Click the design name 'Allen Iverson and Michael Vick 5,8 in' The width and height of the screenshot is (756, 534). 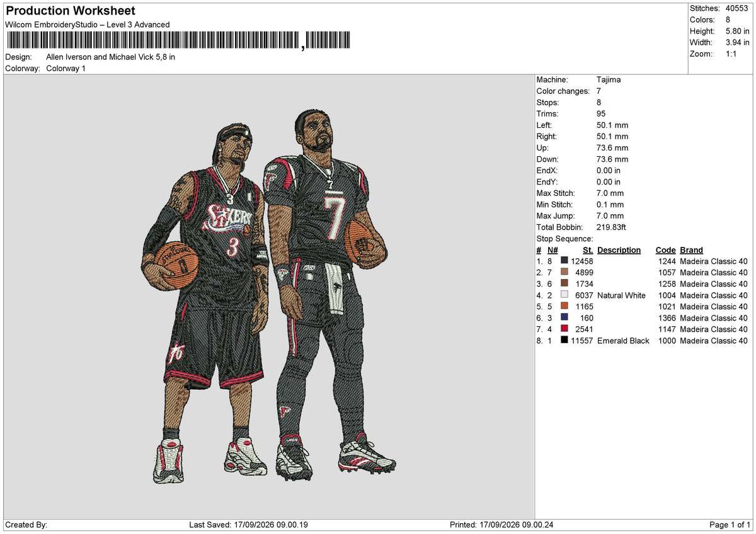coord(111,57)
